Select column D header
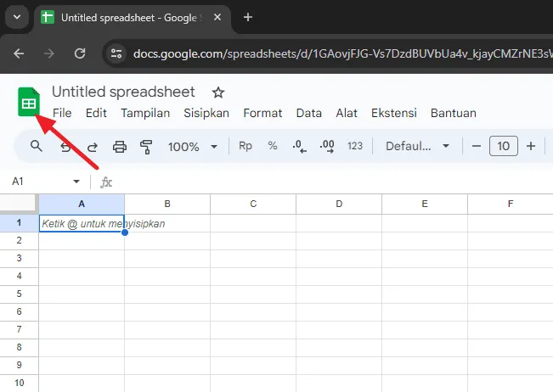This screenshot has height=392, width=553. click(x=339, y=204)
